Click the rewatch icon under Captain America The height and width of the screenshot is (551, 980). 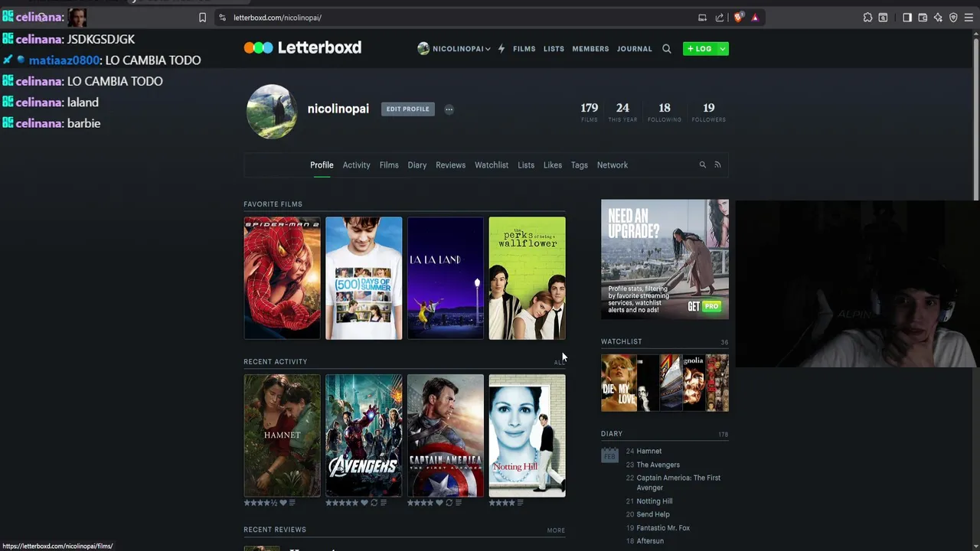[x=449, y=503]
